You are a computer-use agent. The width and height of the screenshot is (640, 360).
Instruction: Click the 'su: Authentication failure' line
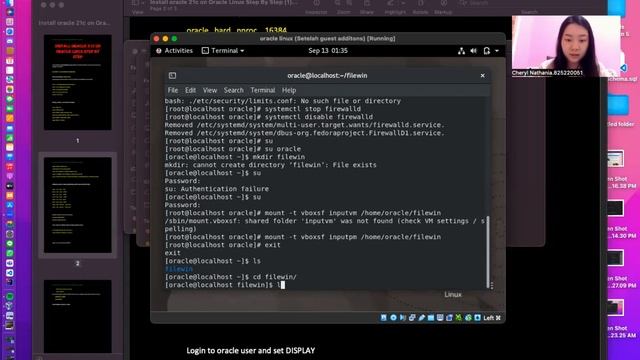(x=217, y=189)
